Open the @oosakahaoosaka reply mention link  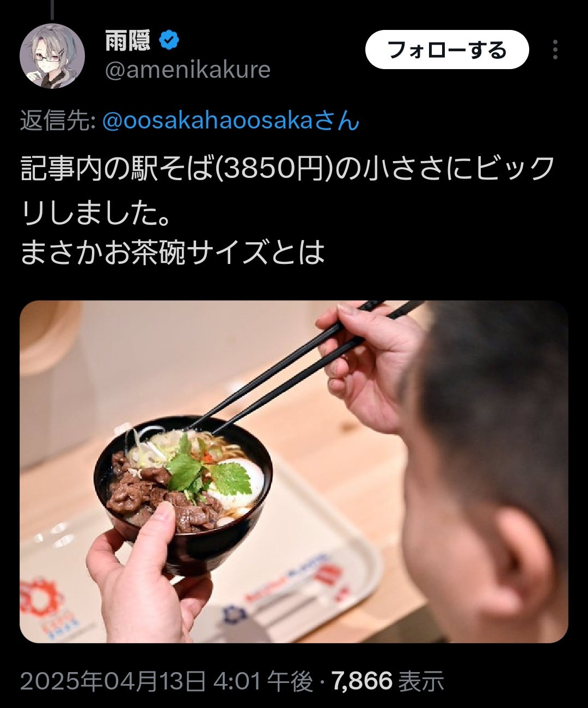click(x=231, y=120)
